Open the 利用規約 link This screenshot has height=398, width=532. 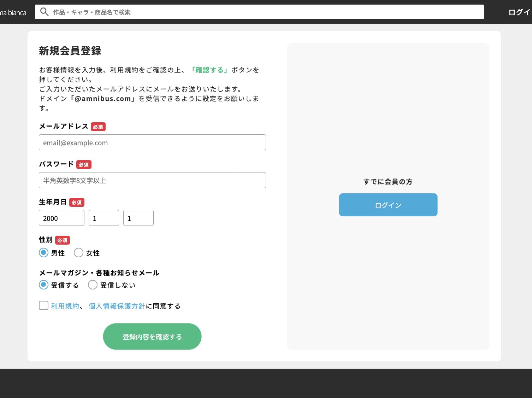point(65,306)
